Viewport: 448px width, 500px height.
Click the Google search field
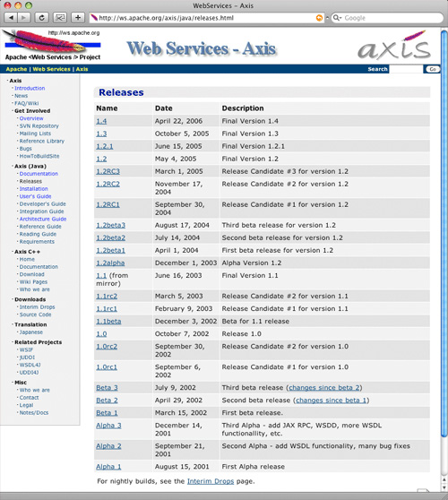coord(387,18)
